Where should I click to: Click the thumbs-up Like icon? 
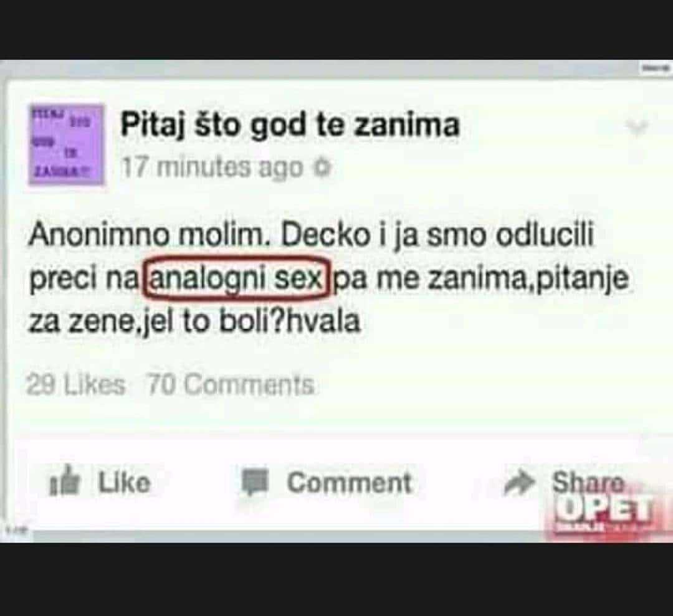tap(65, 481)
